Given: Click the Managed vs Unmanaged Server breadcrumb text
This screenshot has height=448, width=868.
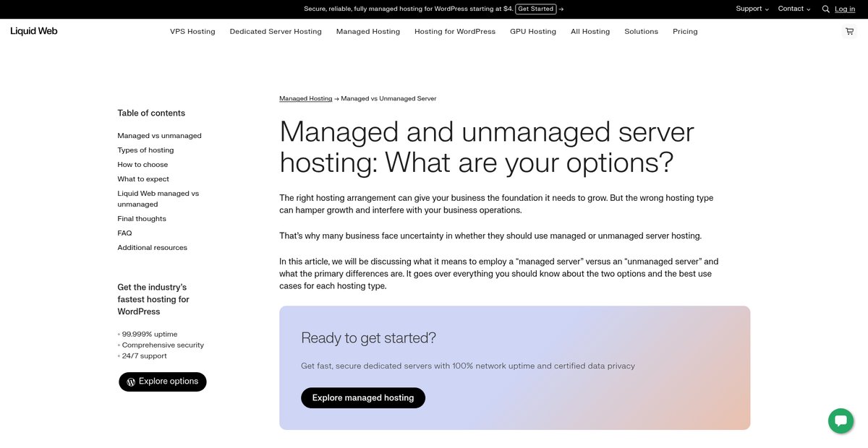Looking at the screenshot, I should pyautogui.click(x=388, y=98).
